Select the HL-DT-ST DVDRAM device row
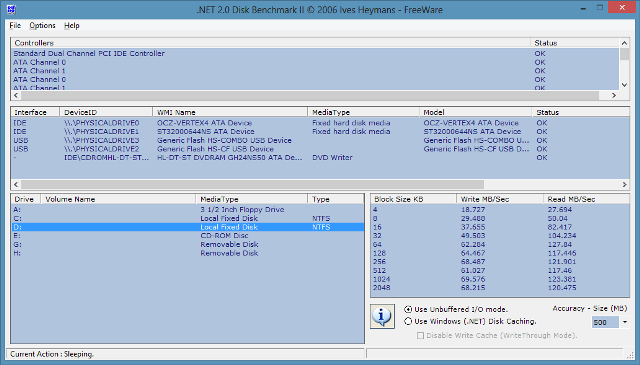This screenshot has width=640, height=365. [x=320, y=158]
